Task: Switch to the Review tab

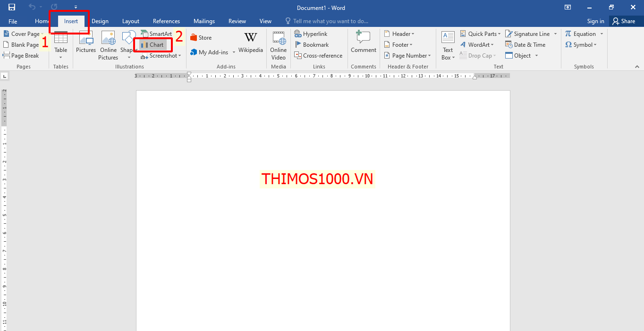Action: click(237, 21)
